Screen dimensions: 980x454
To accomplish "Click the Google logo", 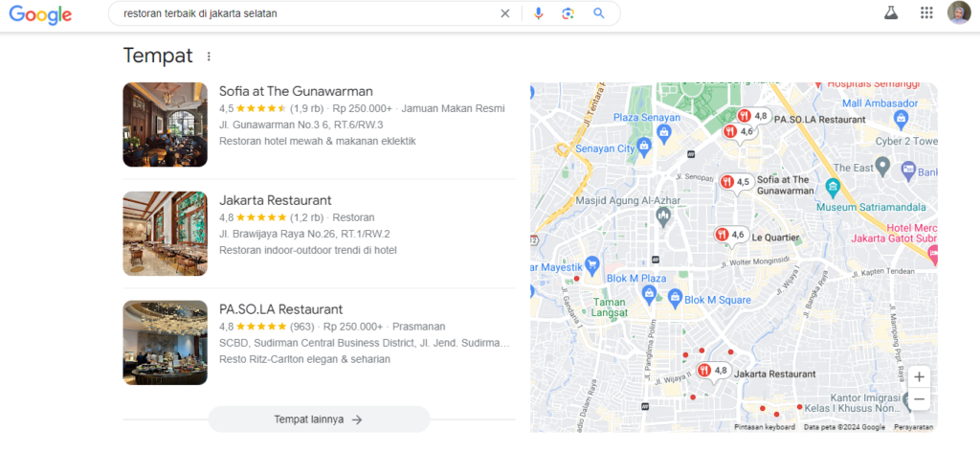I will point(40,14).
